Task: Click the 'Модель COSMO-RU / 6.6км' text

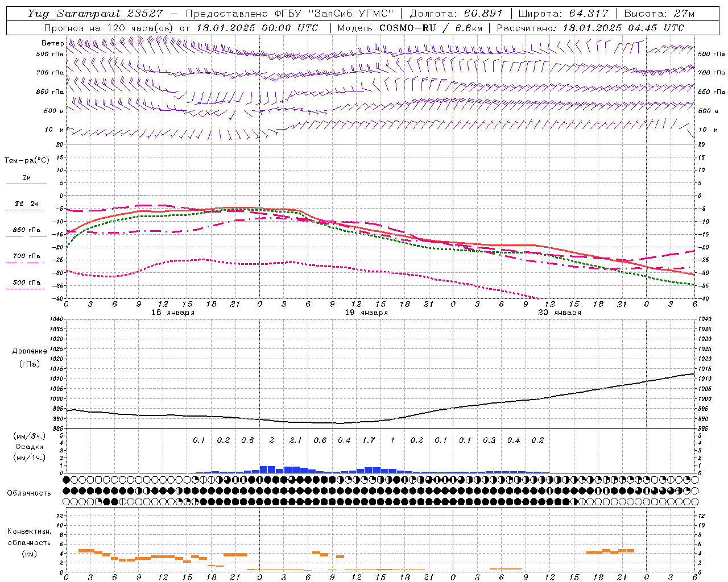Action: coord(410,28)
